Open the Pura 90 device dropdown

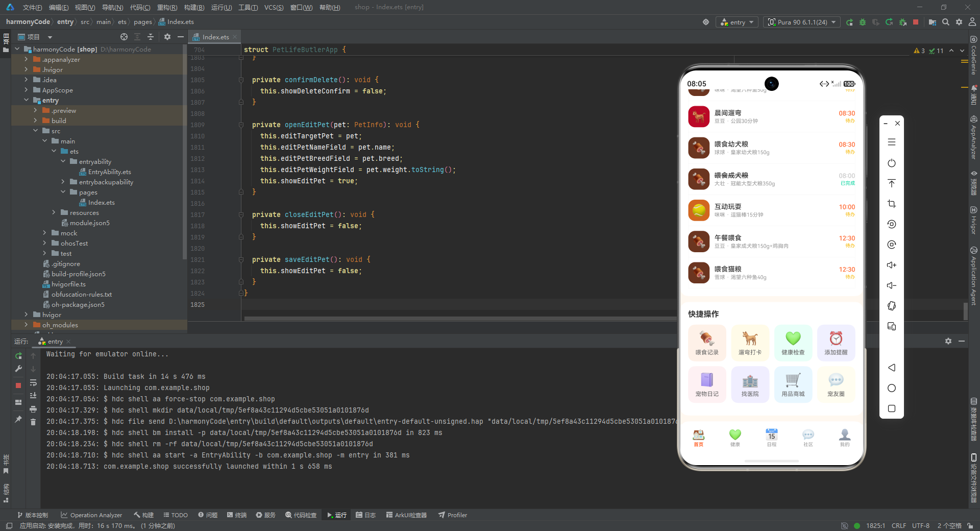(x=802, y=22)
